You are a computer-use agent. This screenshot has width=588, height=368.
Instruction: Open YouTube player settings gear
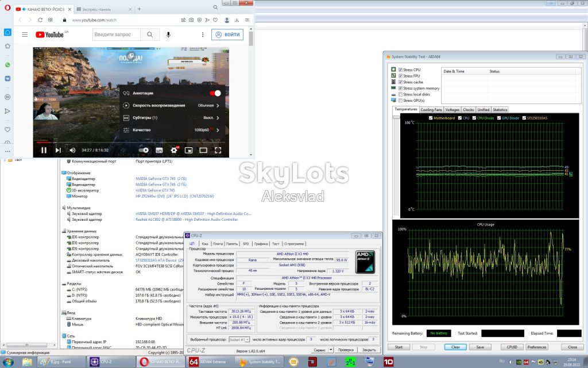click(x=174, y=150)
